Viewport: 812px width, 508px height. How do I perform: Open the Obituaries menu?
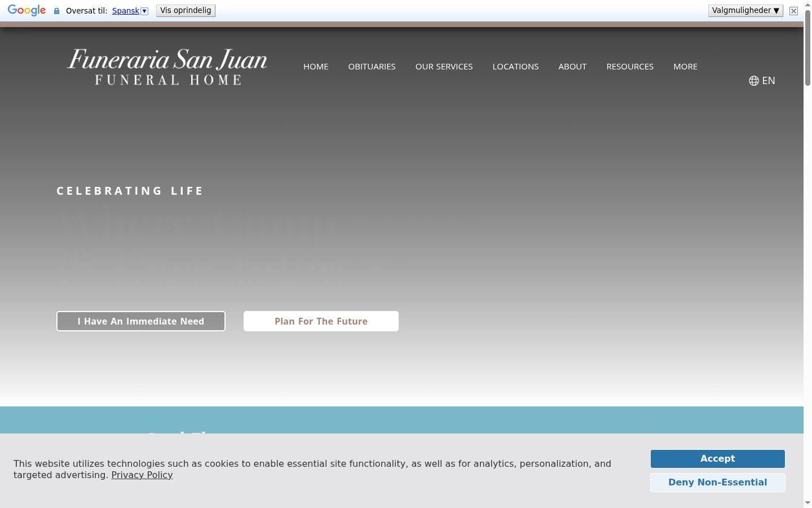(x=372, y=67)
